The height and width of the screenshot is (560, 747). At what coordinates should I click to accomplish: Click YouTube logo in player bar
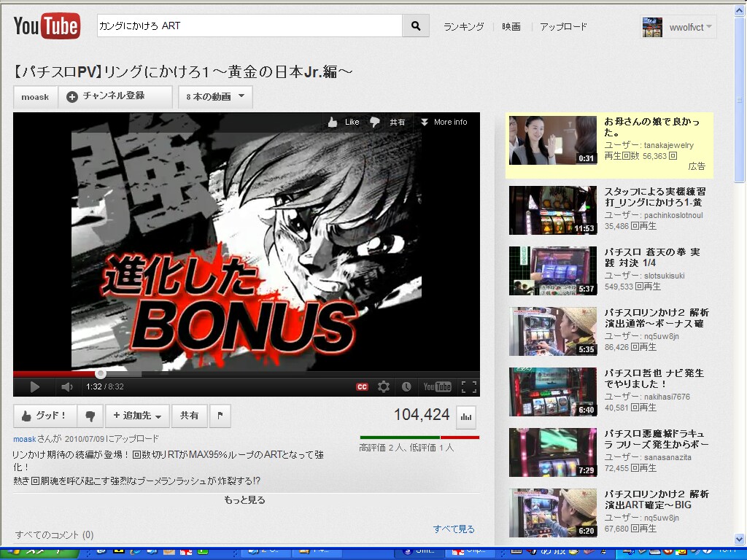(x=438, y=386)
